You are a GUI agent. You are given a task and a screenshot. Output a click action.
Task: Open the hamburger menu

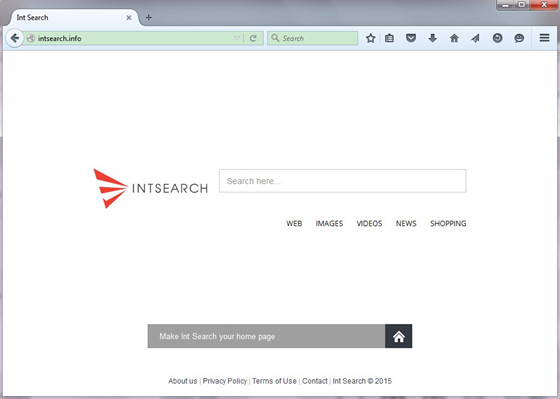pyautogui.click(x=544, y=38)
